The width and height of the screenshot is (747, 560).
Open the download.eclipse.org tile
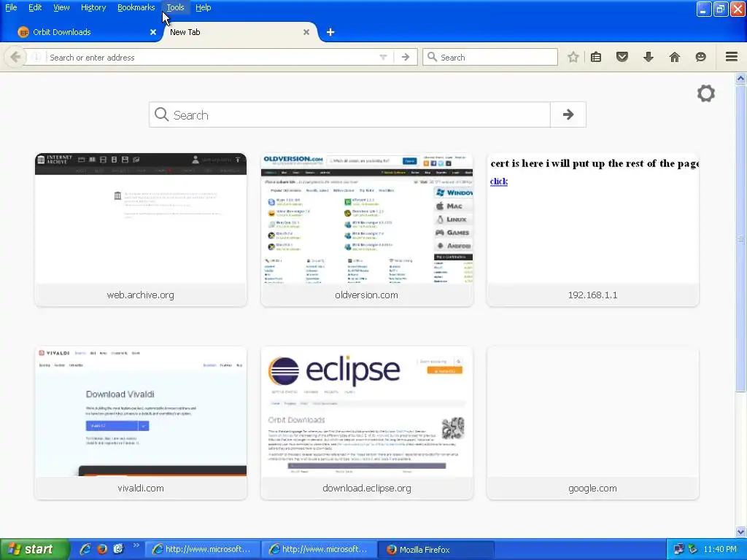coord(367,423)
